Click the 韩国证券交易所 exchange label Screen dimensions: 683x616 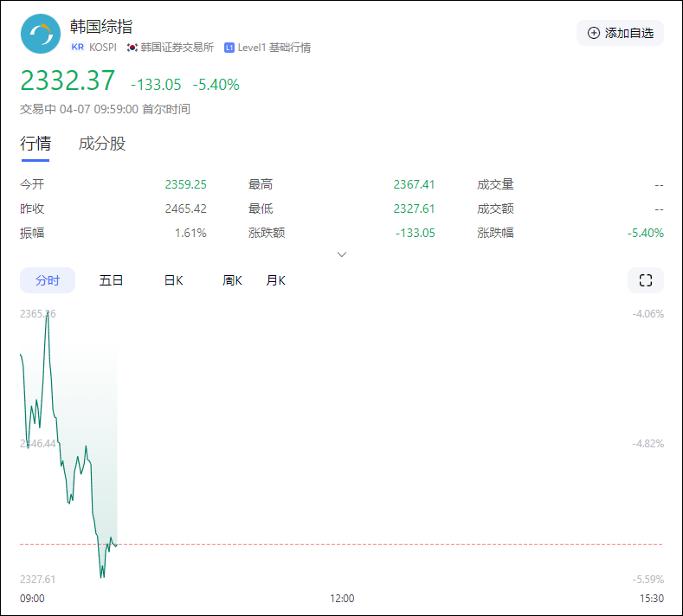[x=177, y=48]
